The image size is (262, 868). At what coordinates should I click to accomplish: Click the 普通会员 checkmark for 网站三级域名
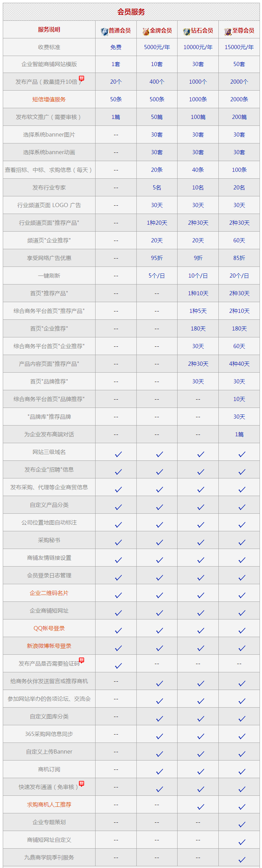(x=118, y=454)
